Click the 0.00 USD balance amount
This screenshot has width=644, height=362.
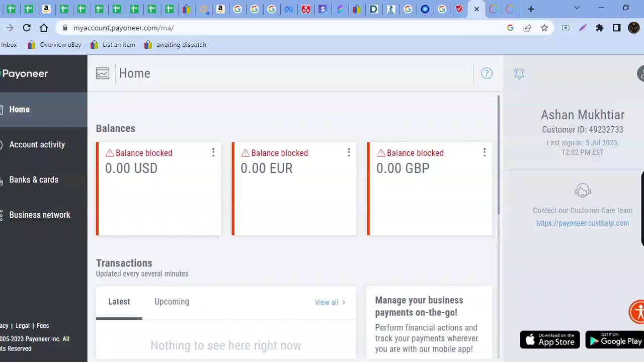(131, 168)
